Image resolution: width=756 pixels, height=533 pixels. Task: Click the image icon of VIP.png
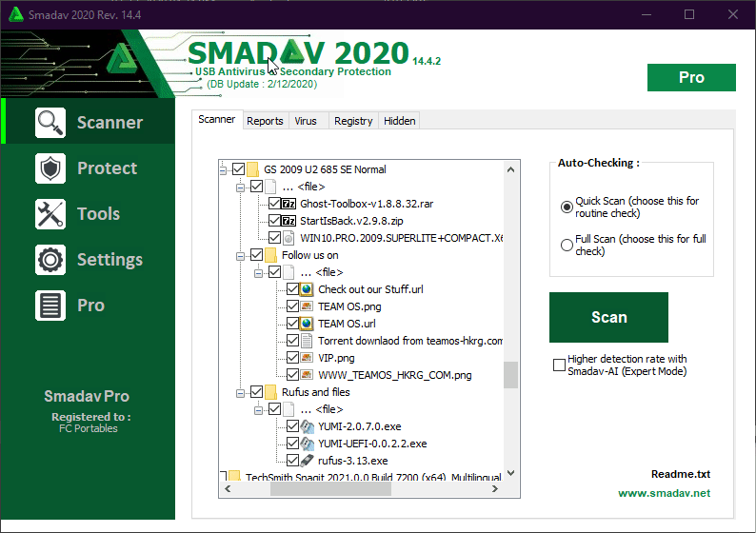pyautogui.click(x=307, y=358)
